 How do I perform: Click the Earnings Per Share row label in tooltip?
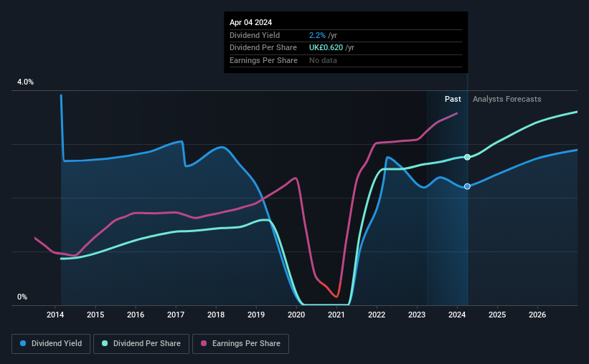click(x=263, y=60)
